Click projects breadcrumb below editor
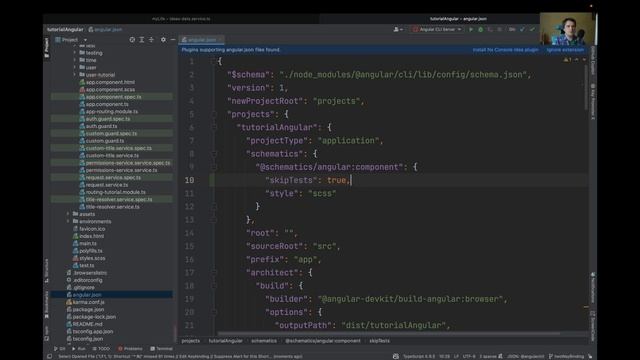Viewport: 640px width, 360px height. coord(191,341)
